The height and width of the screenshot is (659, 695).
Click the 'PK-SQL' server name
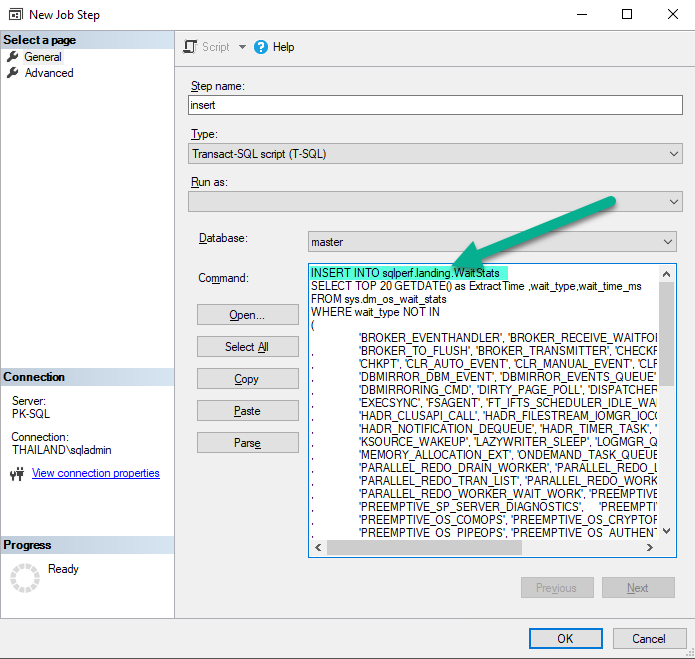pyautogui.click(x=31, y=413)
